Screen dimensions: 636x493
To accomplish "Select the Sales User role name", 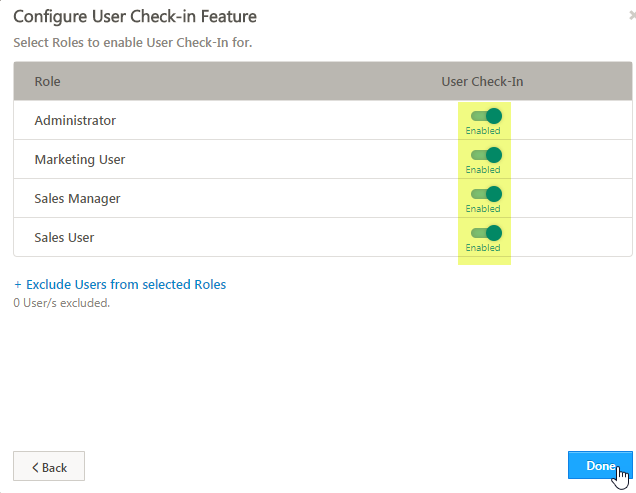I will (x=64, y=238).
